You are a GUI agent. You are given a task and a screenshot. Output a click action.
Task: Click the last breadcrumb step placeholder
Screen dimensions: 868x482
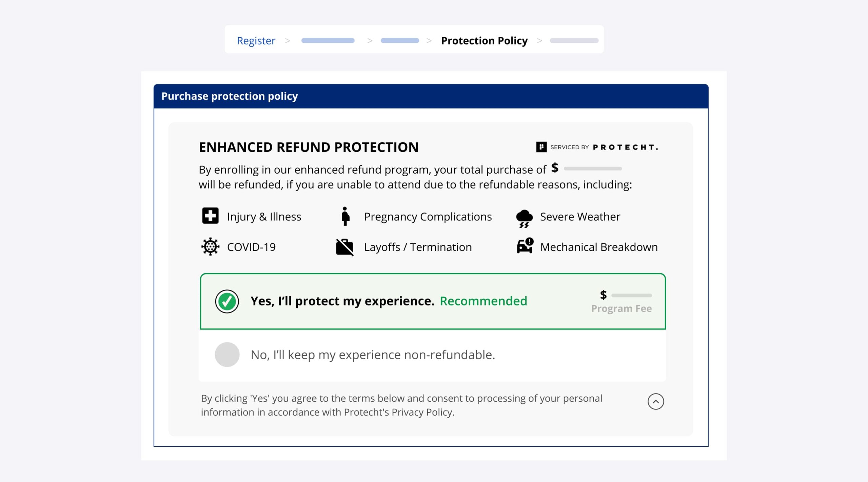pyautogui.click(x=574, y=41)
